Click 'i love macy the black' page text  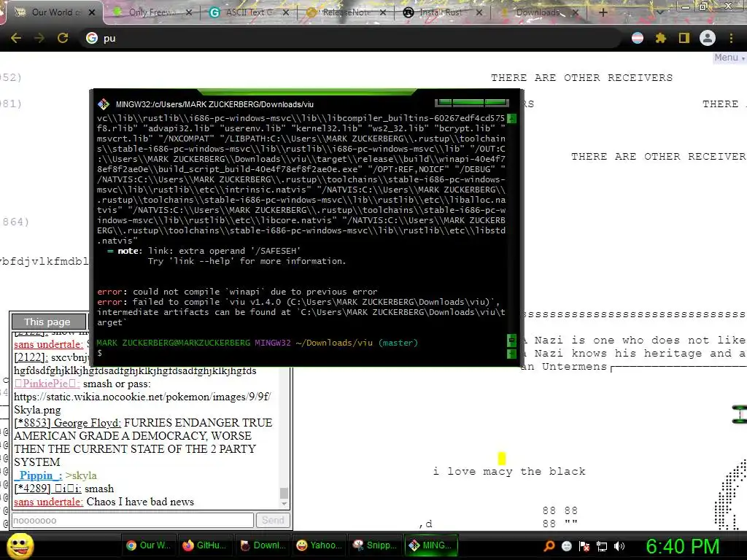point(509,472)
